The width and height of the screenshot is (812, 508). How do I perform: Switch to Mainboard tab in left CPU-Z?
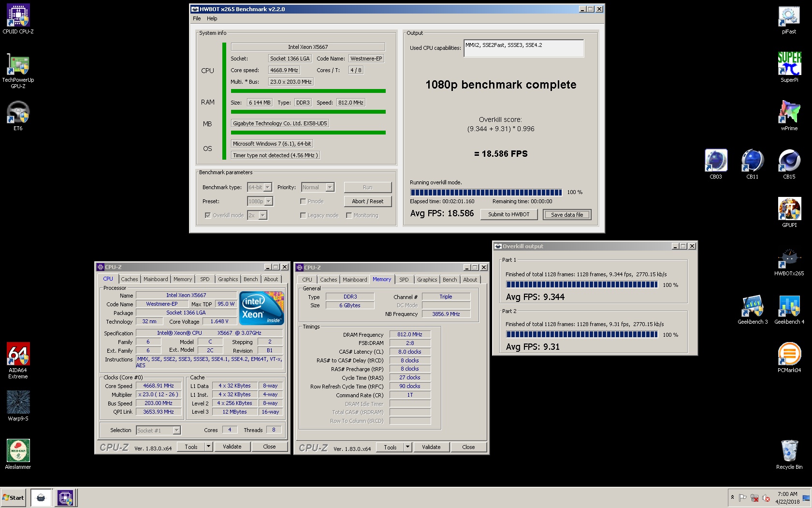point(156,279)
